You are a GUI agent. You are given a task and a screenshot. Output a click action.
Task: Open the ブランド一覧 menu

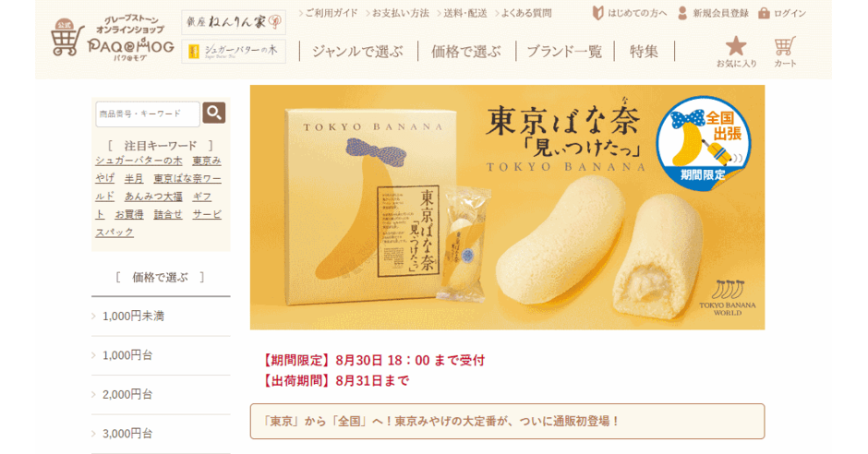(564, 52)
